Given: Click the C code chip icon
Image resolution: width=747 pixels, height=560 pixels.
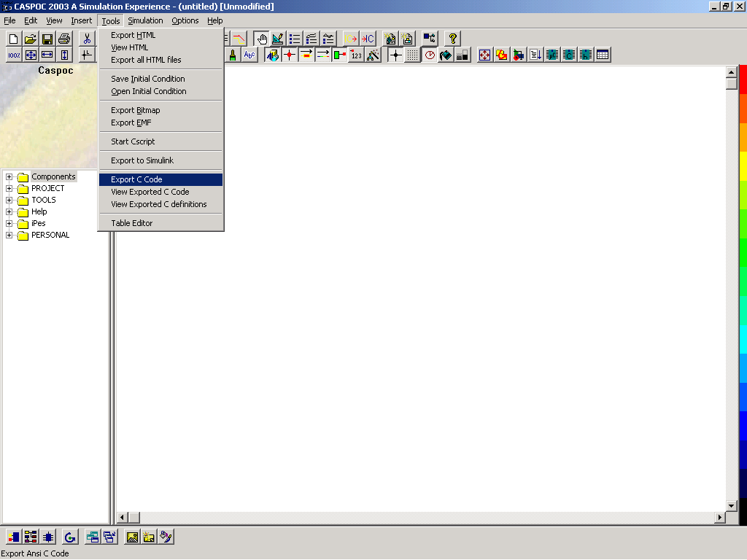Looking at the screenshot, I should pyautogui.click(x=569, y=55).
